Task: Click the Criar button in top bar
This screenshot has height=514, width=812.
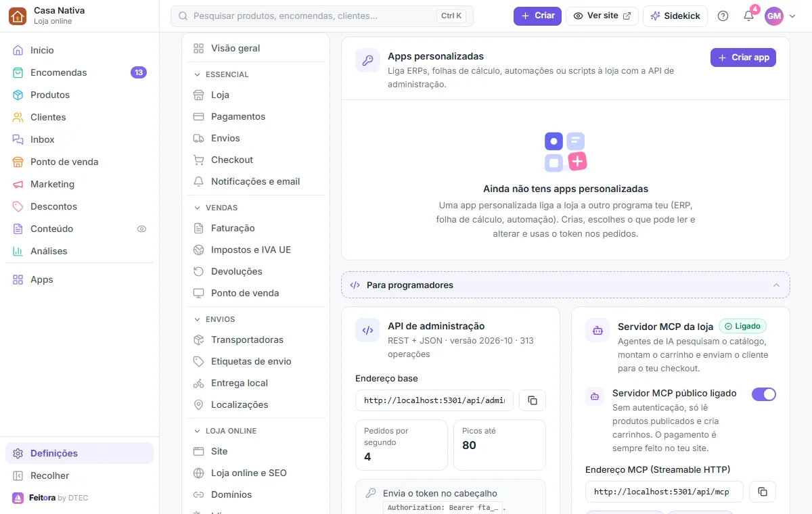Action: (x=537, y=16)
